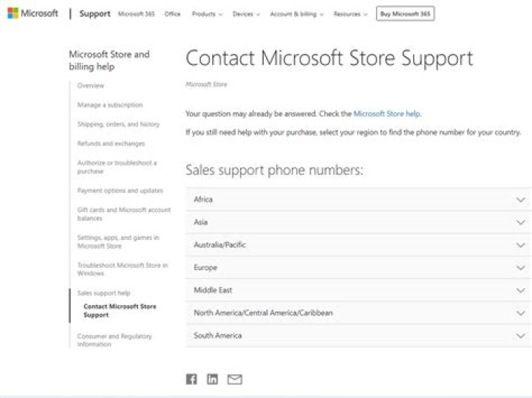Click the Microsoft Store breadcrumb text

tap(206, 84)
